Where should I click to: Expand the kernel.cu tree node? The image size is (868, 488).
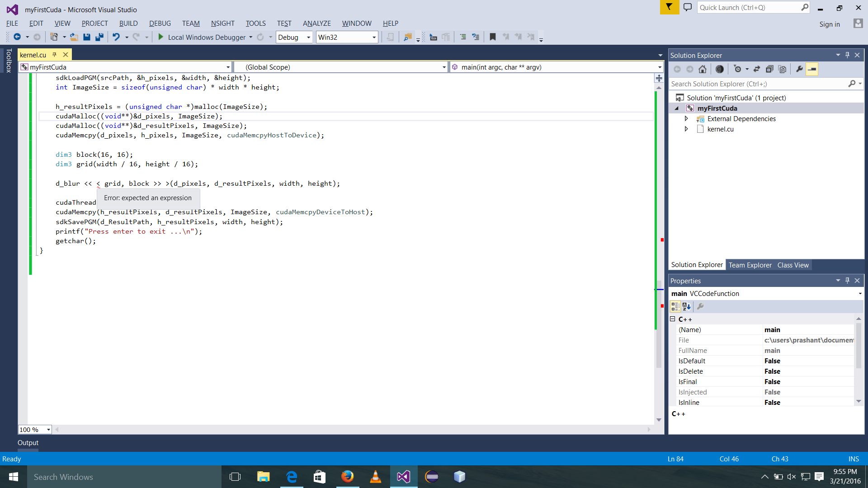click(686, 129)
